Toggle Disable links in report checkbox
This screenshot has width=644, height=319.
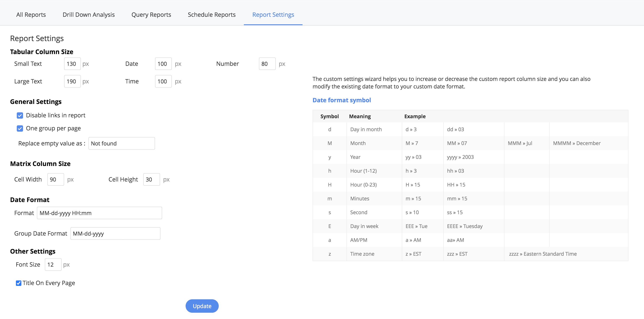point(20,115)
